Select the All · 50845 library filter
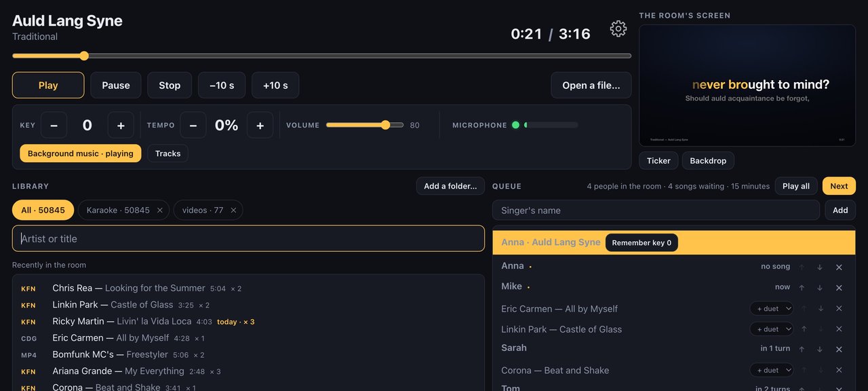 (x=43, y=210)
